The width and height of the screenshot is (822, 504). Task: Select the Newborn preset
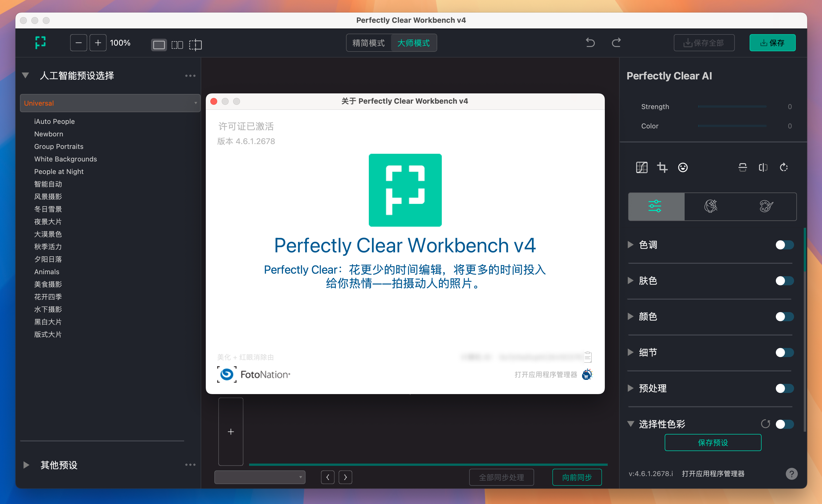(49, 134)
